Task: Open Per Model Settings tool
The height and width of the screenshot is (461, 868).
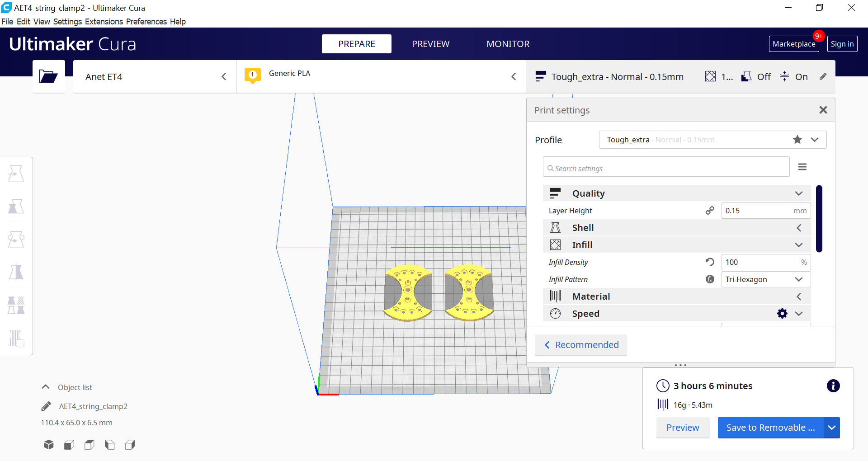Action: click(x=16, y=306)
